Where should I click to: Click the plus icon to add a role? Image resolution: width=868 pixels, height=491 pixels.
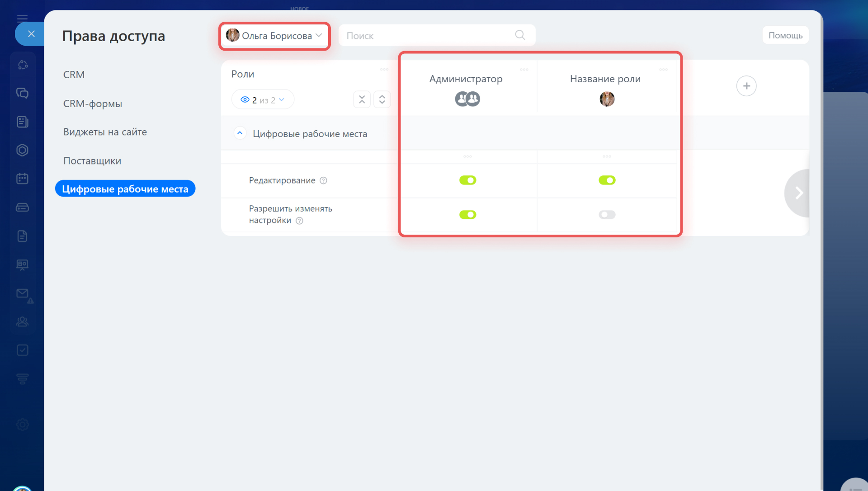pos(746,86)
